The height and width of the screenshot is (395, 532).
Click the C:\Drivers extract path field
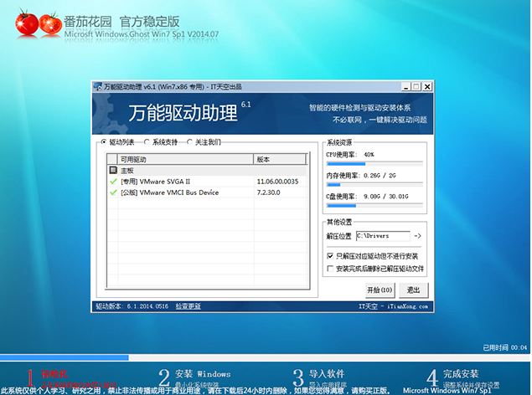coord(383,236)
